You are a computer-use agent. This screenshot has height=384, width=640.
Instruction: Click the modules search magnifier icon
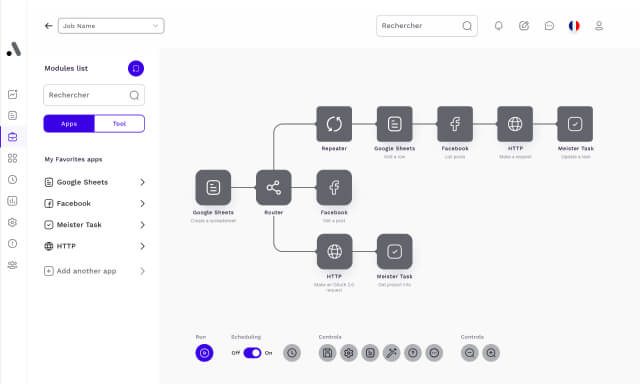pos(134,95)
